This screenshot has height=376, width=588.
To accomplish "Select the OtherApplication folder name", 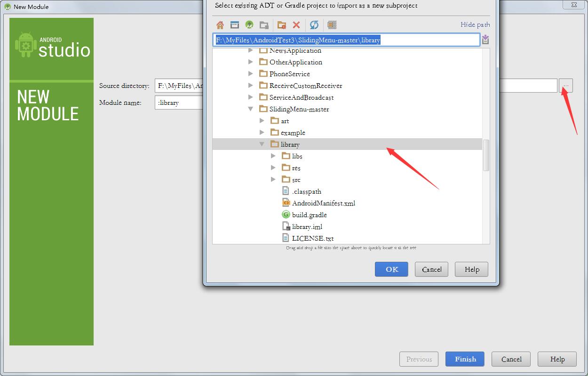I will (x=296, y=62).
